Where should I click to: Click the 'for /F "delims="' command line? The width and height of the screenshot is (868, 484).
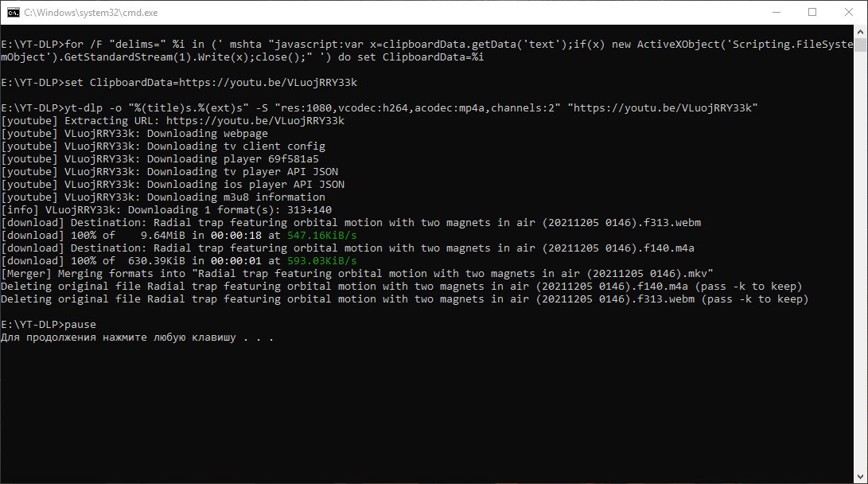click(x=426, y=45)
